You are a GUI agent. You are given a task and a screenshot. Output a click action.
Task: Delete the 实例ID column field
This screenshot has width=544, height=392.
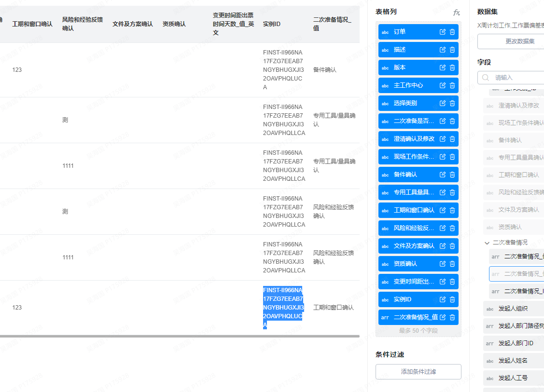click(452, 299)
